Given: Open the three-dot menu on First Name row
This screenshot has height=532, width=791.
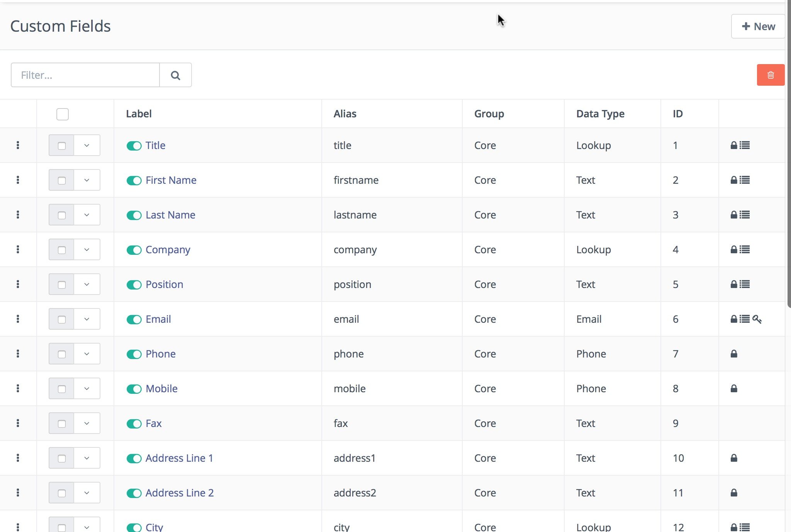Looking at the screenshot, I should click(18, 180).
